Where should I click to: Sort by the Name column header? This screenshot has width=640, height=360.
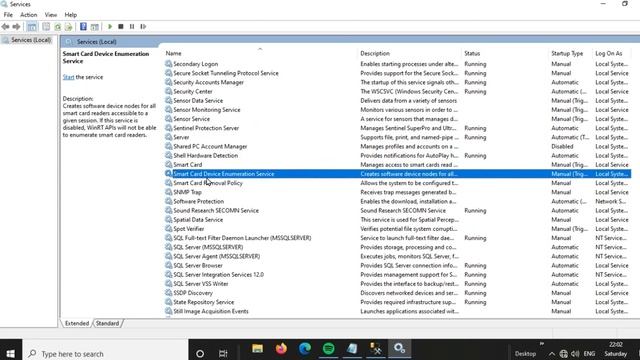[x=173, y=53]
